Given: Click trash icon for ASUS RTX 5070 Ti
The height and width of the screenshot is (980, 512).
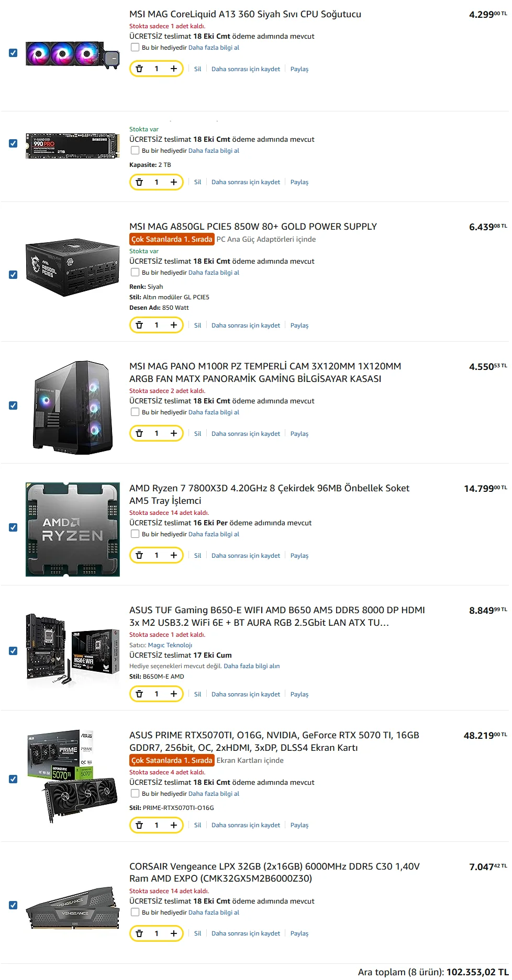Looking at the screenshot, I should click(x=139, y=825).
